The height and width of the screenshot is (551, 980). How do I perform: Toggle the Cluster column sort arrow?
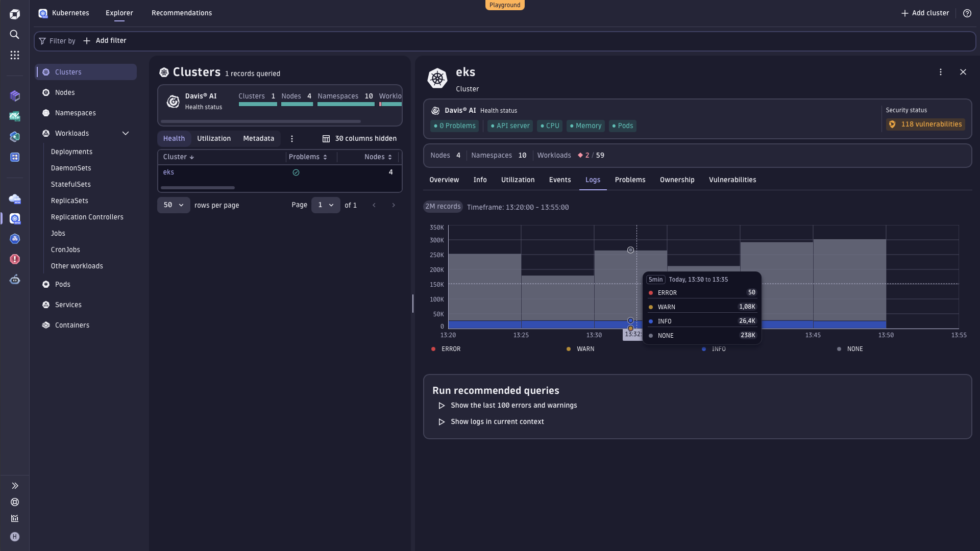click(192, 157)
